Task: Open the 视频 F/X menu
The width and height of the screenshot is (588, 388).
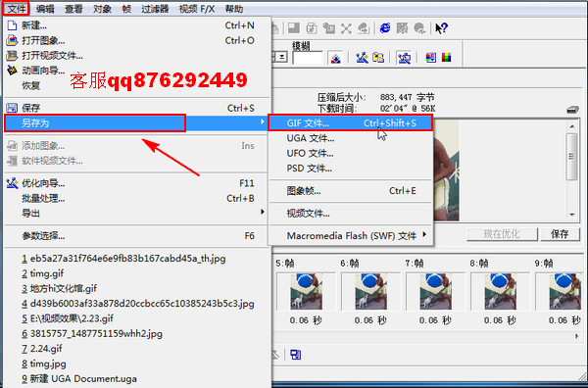Action: click(197, 9)
